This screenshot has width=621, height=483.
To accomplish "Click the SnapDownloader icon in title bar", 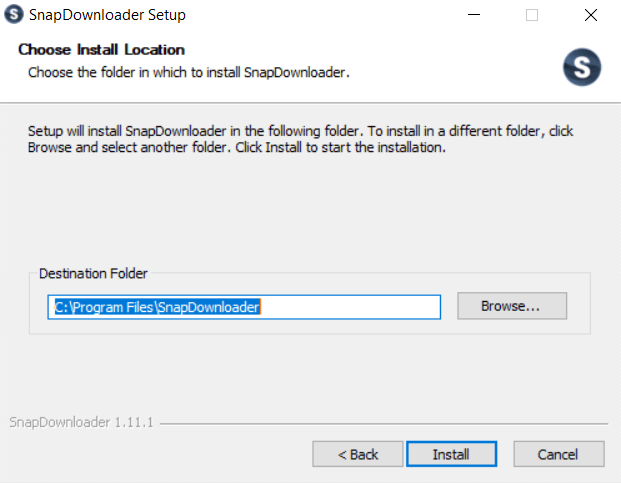I will click(x=15, y=15).
